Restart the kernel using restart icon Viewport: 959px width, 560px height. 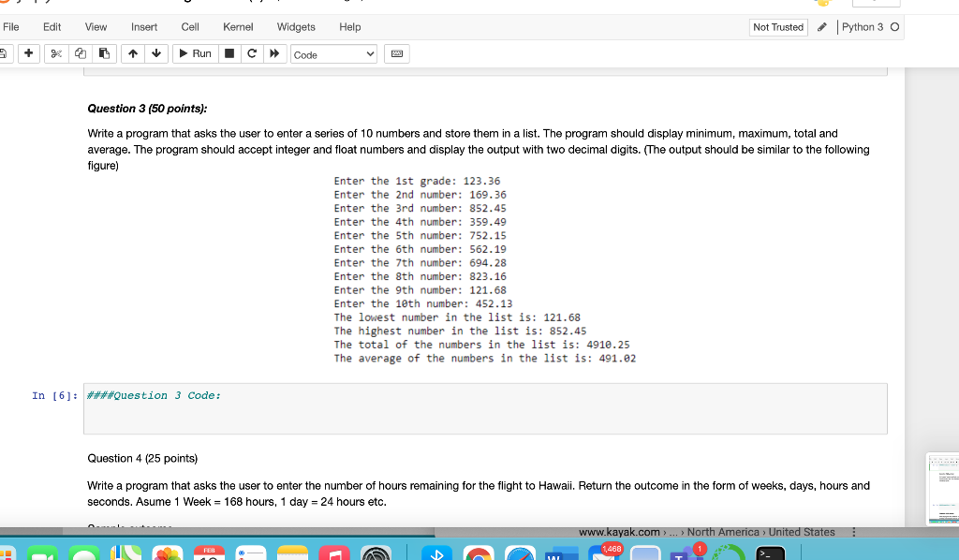(x=250, y=53)
